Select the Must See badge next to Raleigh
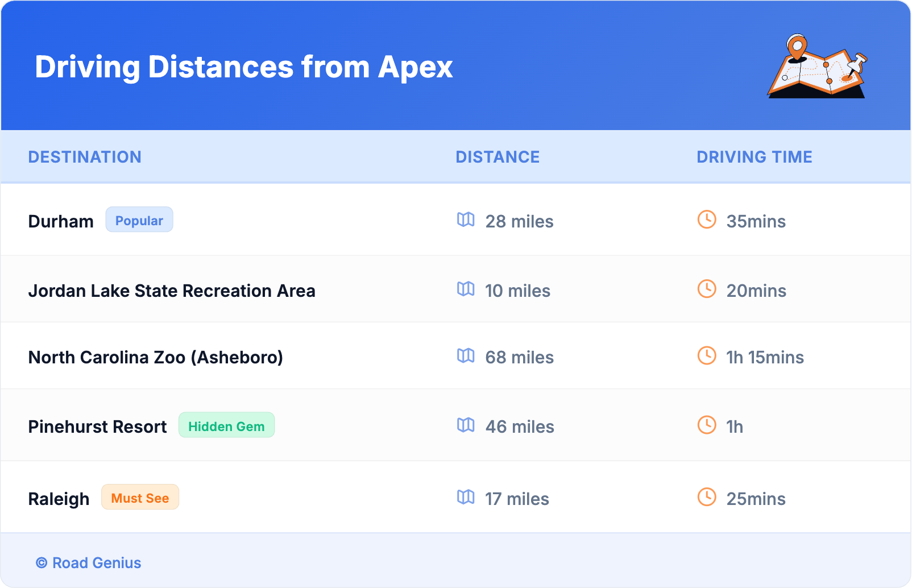 [x=140, y=498]
